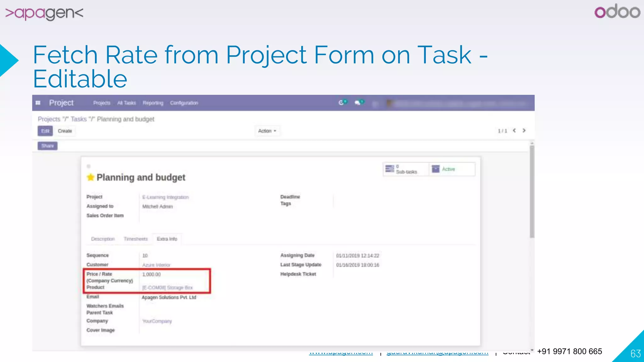This screenshot has height=362, width=644.
Task: Open the conversations chat icon
Action: 358,102
